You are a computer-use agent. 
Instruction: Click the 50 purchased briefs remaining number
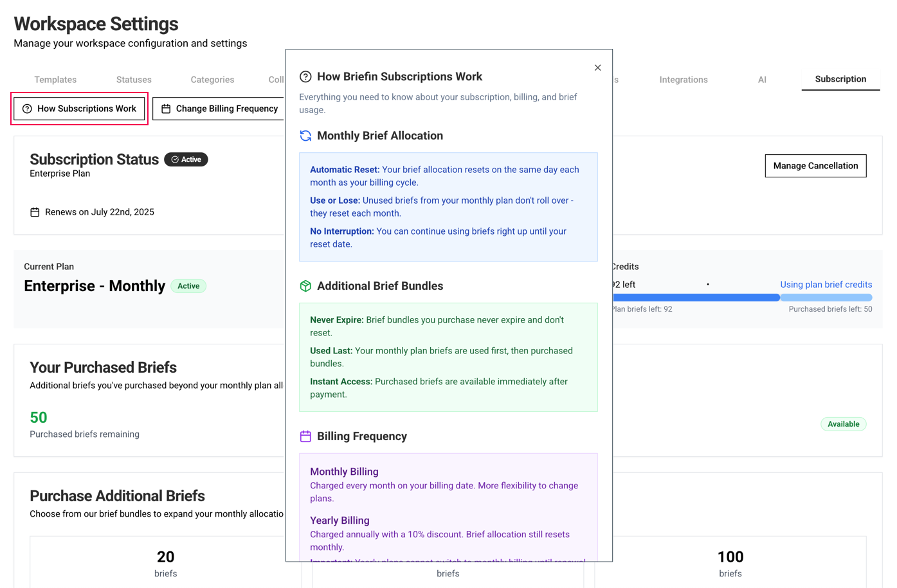click(39, 418)
